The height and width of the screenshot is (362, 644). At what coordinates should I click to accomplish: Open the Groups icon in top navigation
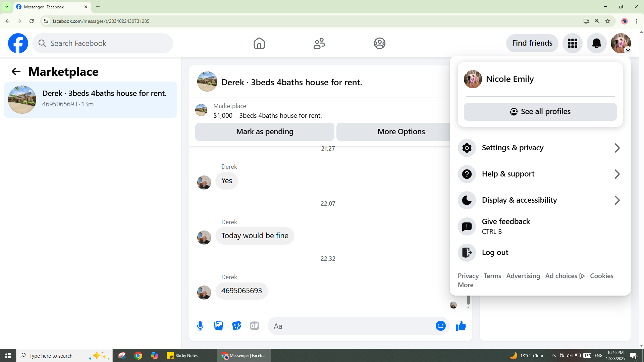[380, 43]
